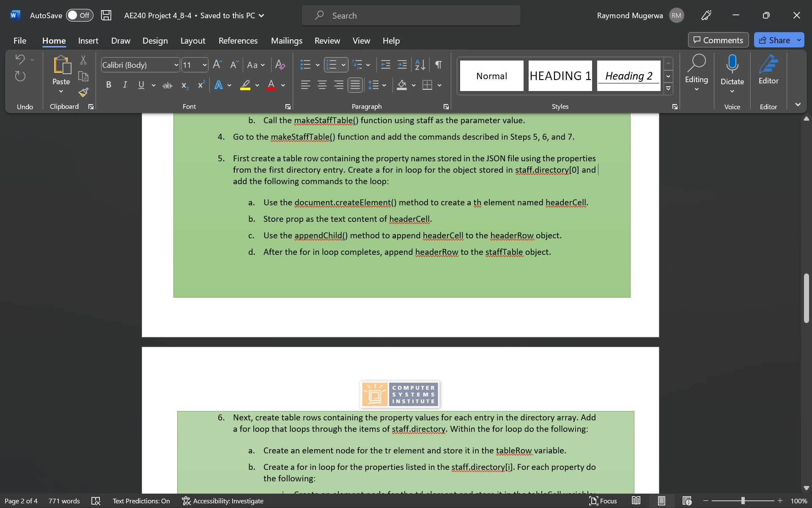Toggle Bold formatting

pyautogui.click(x=109, y=85)
